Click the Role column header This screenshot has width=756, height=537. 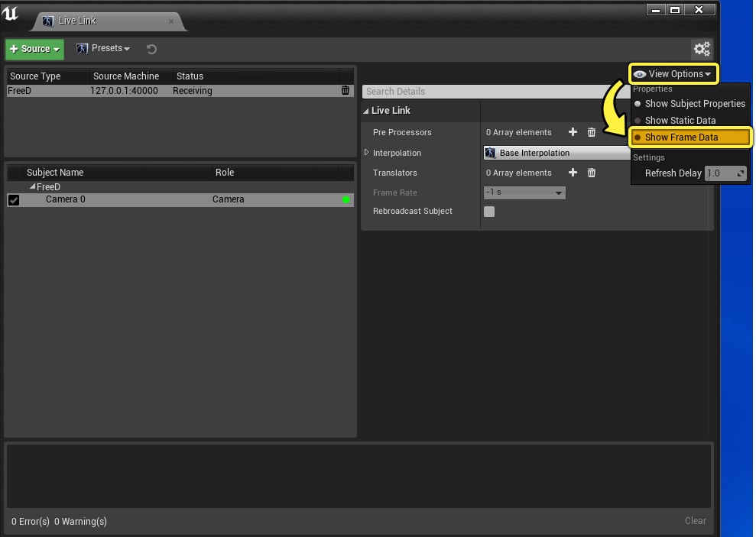pyautogui.click(x=276, y=173)
